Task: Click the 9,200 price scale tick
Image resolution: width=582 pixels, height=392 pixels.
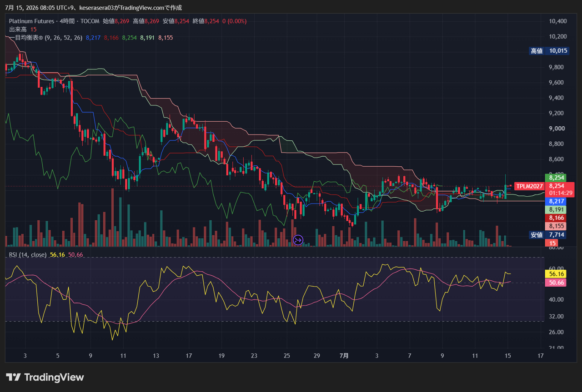Action: (x=557, y=113)
